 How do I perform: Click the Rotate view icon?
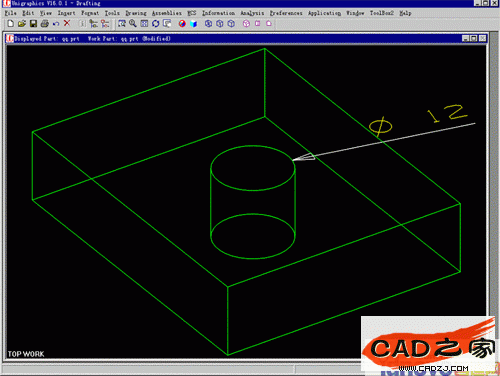coord(156,24)
